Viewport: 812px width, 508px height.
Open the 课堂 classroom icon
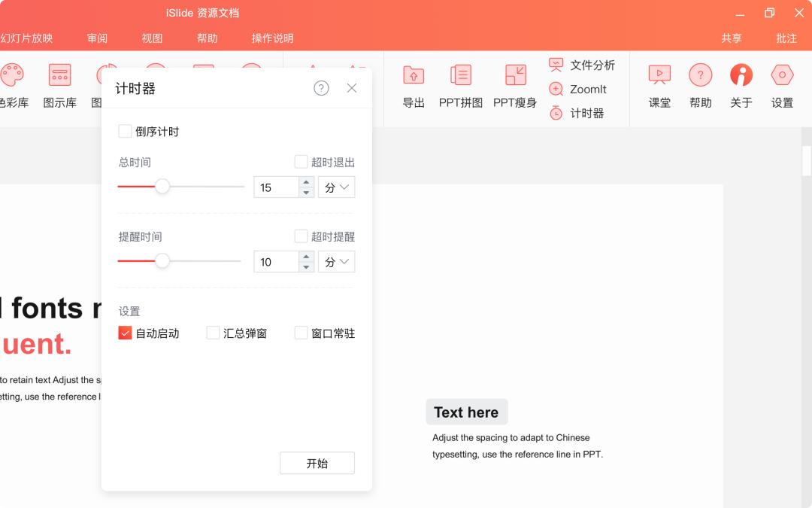click(x=659, y=85)
